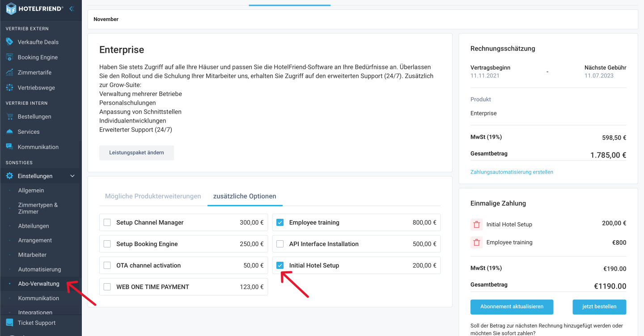Click Rechnungsschätzung panel heading
Image resolution: width=644 pixels, height=336 pixels.
[503, 48]
